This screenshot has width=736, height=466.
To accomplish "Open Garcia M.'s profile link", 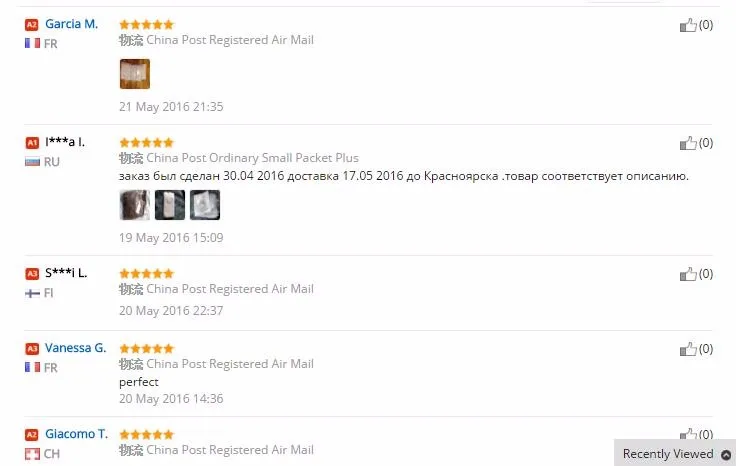I will click(71, 24).
